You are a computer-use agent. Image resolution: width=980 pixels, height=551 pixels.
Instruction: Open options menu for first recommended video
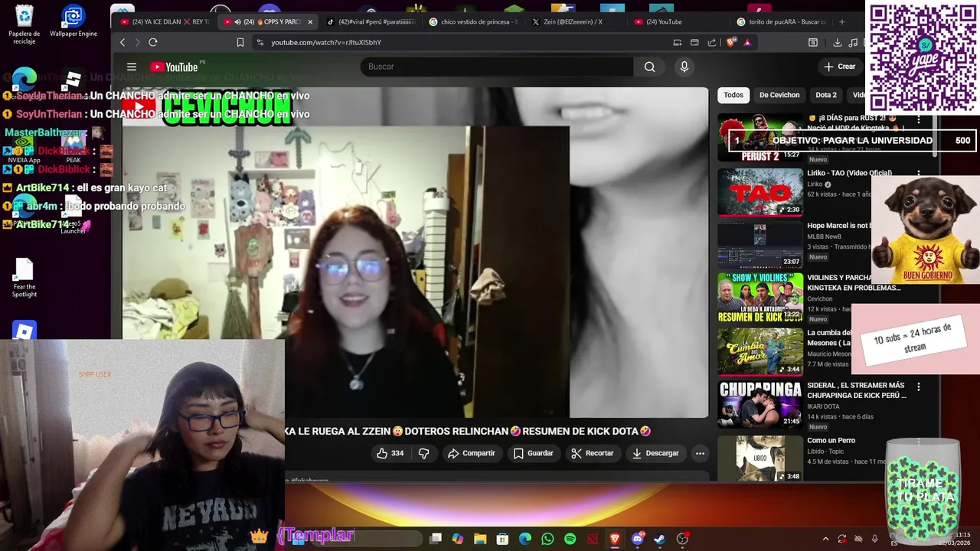(x=919, y=120)
